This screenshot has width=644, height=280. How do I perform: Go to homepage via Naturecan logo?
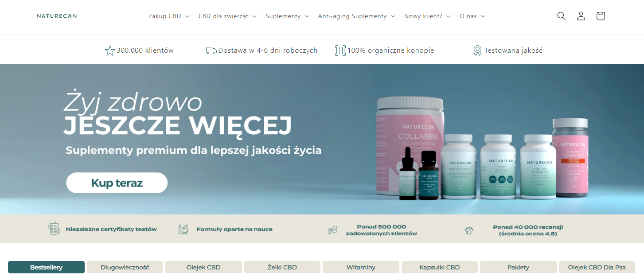57,16
